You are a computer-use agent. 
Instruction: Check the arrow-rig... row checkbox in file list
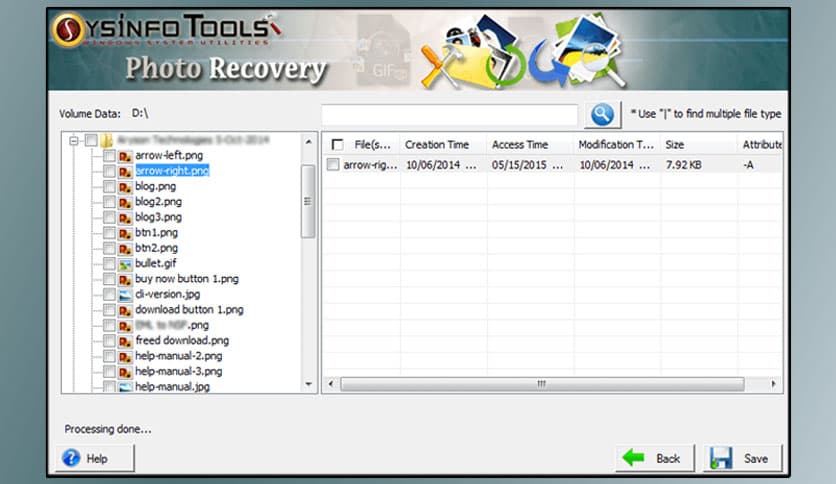click(333, 165)
